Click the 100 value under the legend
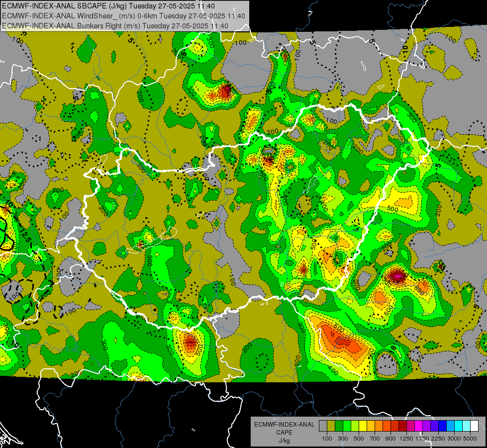 tap(327, 439)
